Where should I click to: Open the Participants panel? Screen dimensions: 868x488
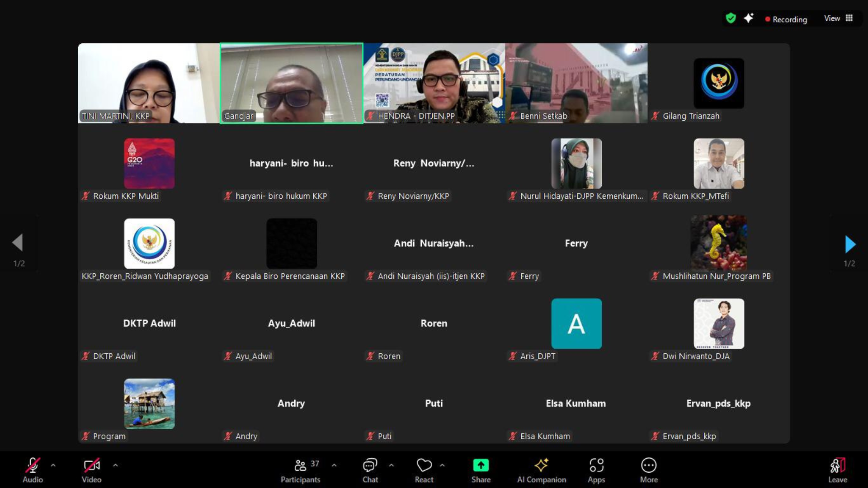pyautogui.click(x=301, y=470)
